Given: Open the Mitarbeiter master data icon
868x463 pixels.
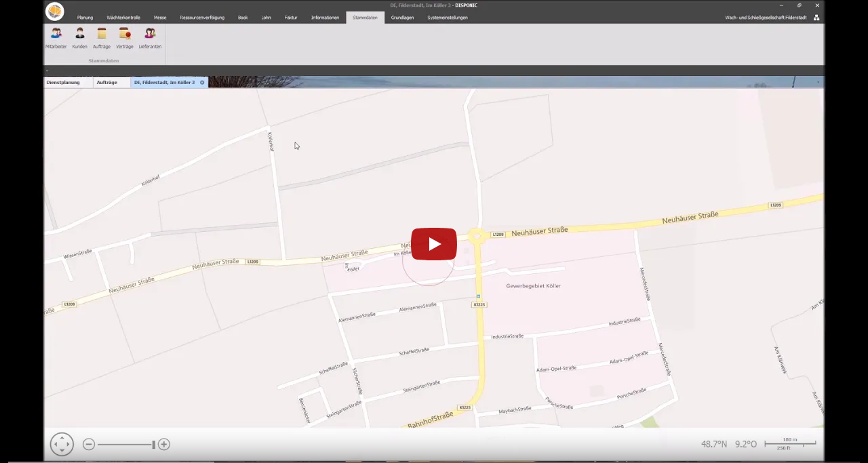Looking at the screenshot, I should coord(56,37).
